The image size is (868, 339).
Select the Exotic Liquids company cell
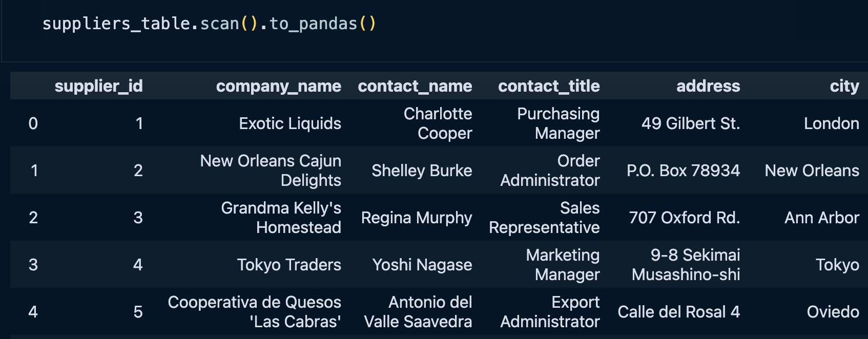(x=290, y=123)
